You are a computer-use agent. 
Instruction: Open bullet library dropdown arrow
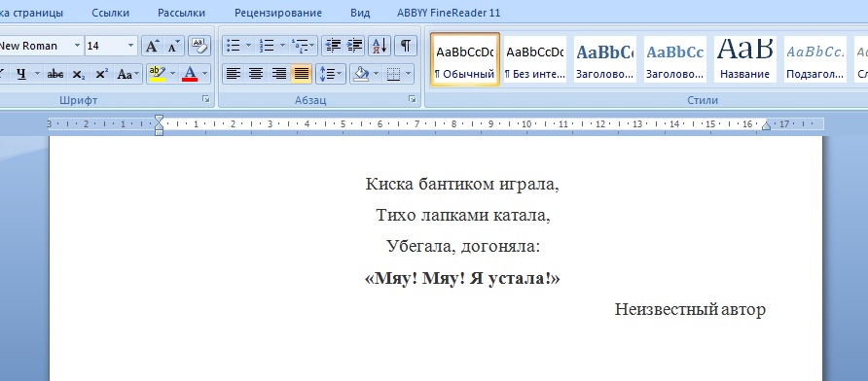coord(248,47)
